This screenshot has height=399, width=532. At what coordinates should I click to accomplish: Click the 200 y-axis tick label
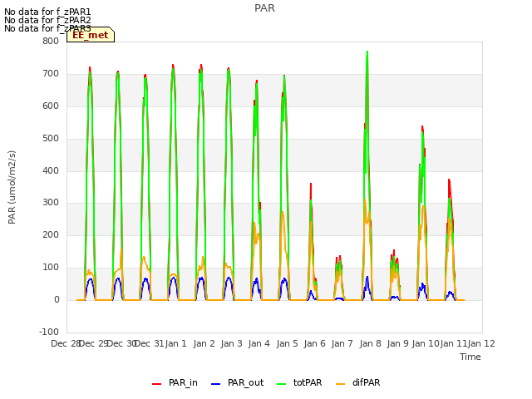point(51,234)
